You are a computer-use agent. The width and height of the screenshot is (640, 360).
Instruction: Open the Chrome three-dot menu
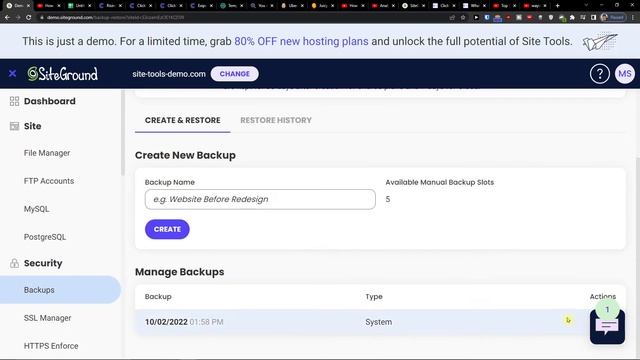coord(633,18)
